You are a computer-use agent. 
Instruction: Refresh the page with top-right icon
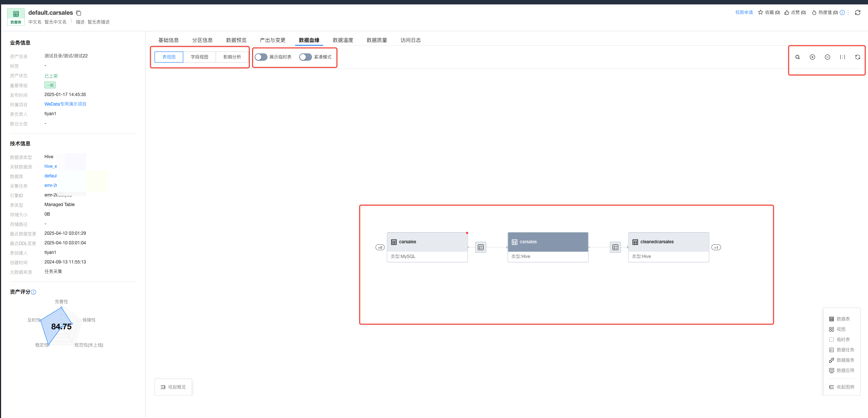pos(858,13)
